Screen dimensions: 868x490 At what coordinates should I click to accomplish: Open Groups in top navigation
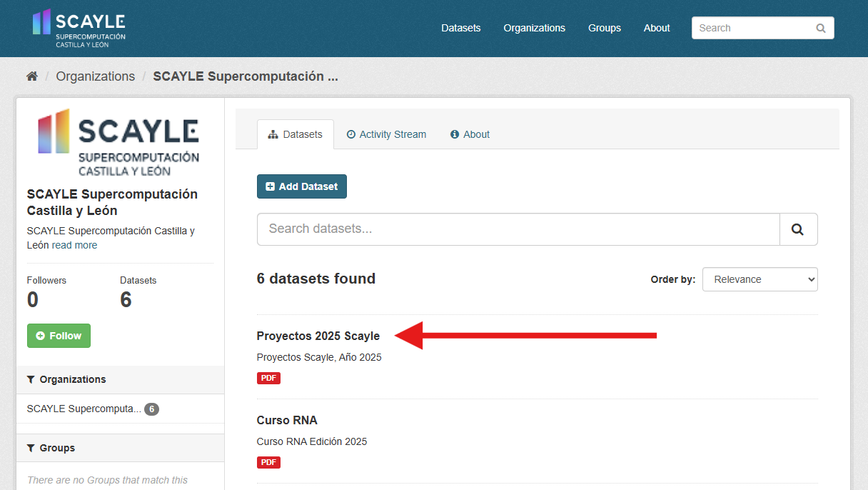point(605,28)
